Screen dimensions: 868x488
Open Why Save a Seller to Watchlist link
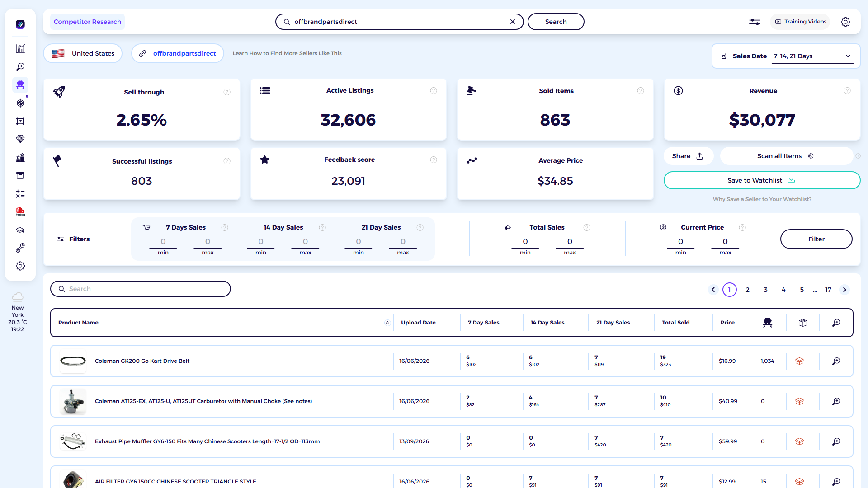[x=762, y=199]
